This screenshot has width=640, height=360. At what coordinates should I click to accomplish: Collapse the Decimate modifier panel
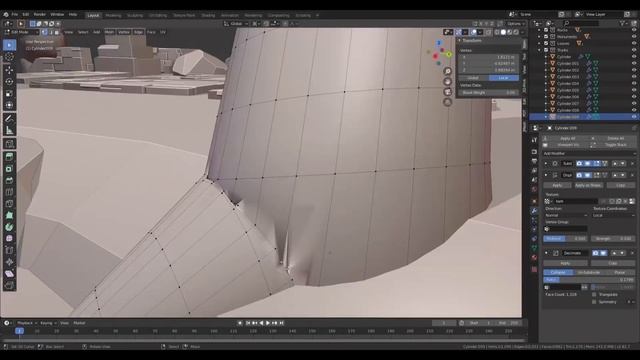pos(546,253)
